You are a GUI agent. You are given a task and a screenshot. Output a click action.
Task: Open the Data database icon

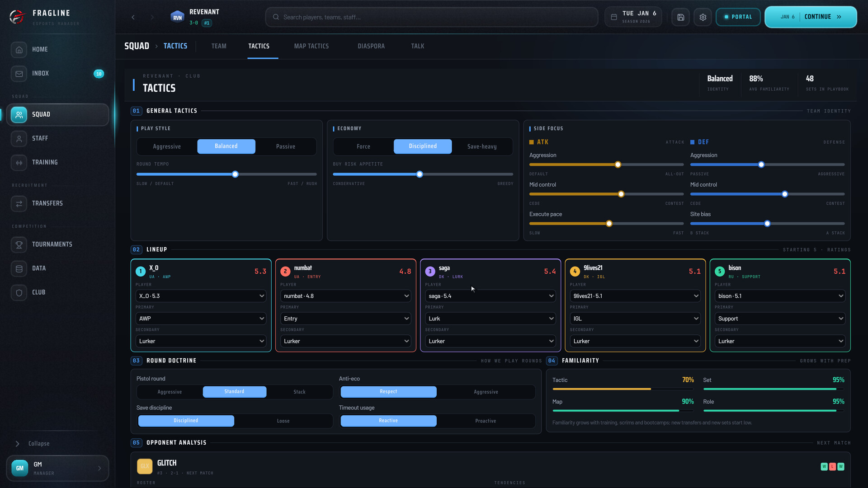[19, 268]
